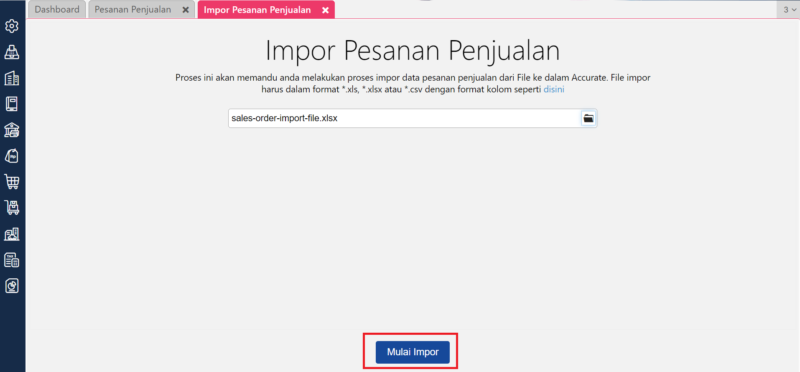Open the factory sidebar icon

pos(11,234)
